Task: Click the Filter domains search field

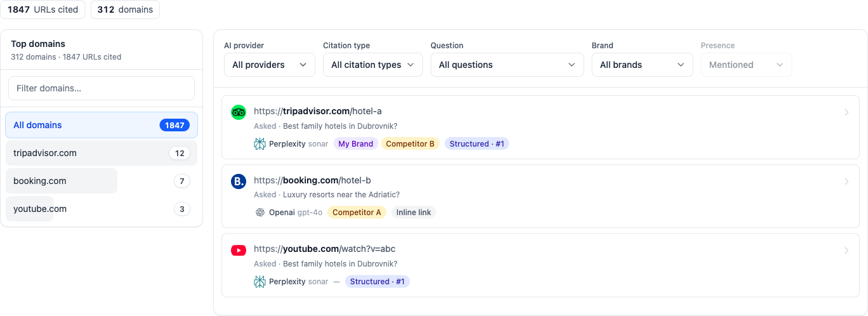Action: point(102,88)
